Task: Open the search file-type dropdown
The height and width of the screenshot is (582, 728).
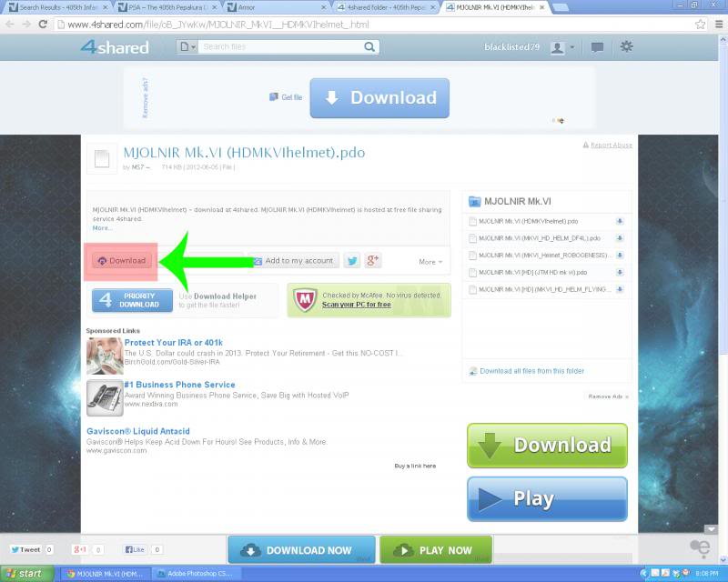Action: tap(187, 47)
